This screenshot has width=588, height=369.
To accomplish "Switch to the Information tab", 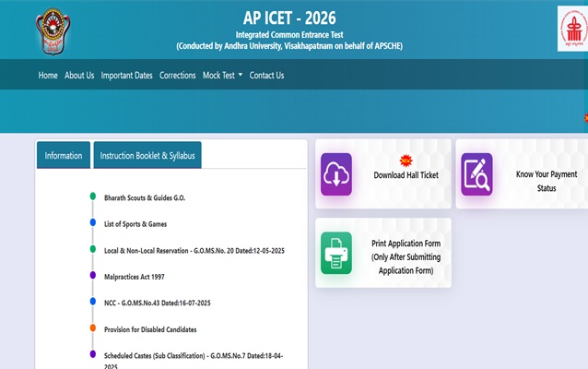I will pyautogui.click(x=64, y=155).
